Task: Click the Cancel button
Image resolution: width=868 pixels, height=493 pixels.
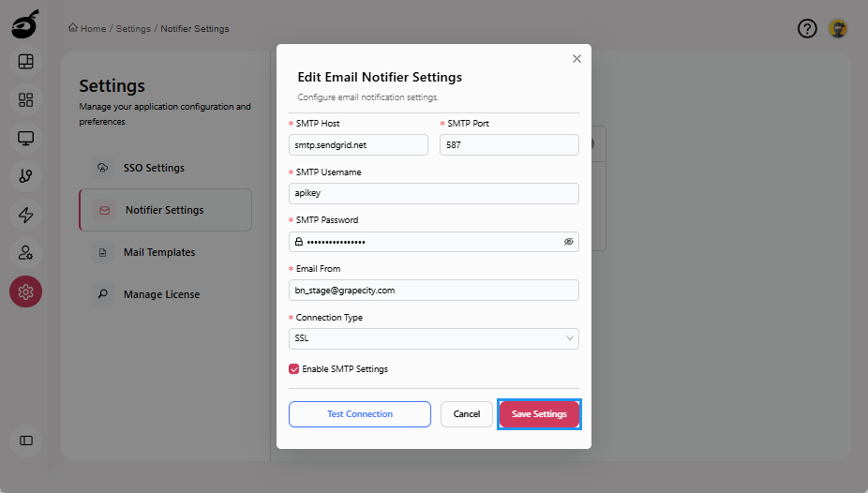Action: coord(467,414)
